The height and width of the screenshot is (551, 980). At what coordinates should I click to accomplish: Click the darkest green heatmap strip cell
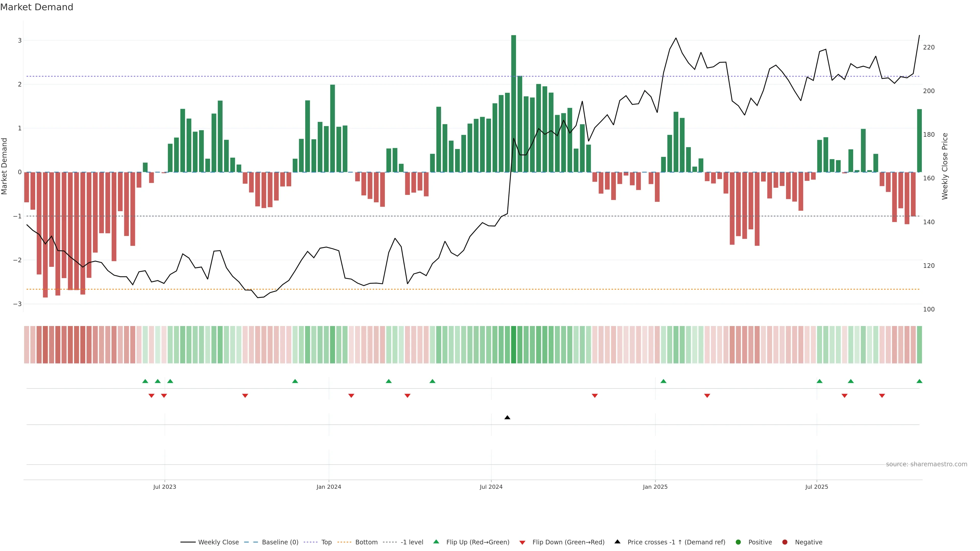513,345
